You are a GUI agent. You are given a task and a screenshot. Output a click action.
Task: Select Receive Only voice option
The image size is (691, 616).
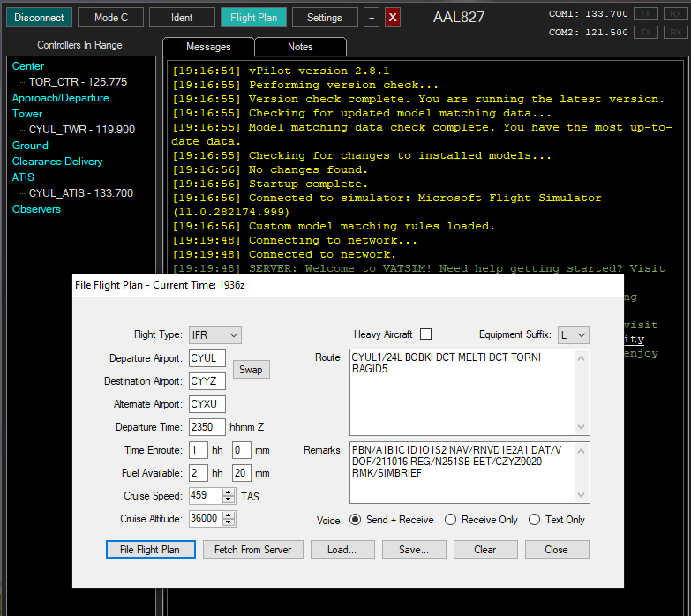point(450,520)
